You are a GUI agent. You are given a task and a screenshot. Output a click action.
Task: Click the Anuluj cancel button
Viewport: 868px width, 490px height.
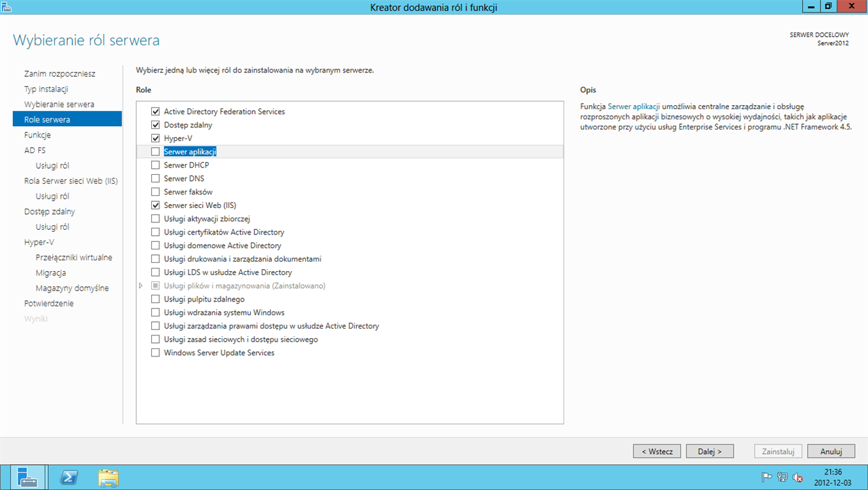[x=831, y=451]
